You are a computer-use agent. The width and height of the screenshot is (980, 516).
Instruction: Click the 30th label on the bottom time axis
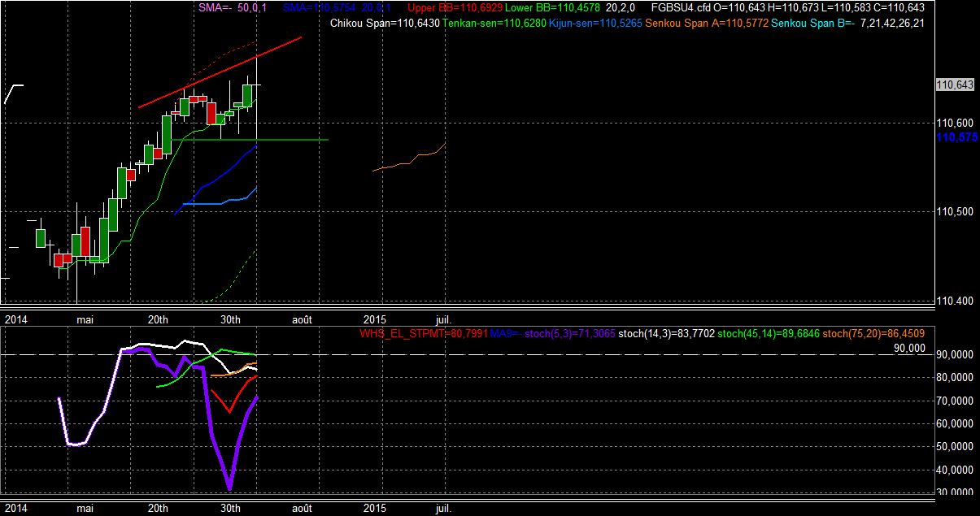click(x=230, y=508)
